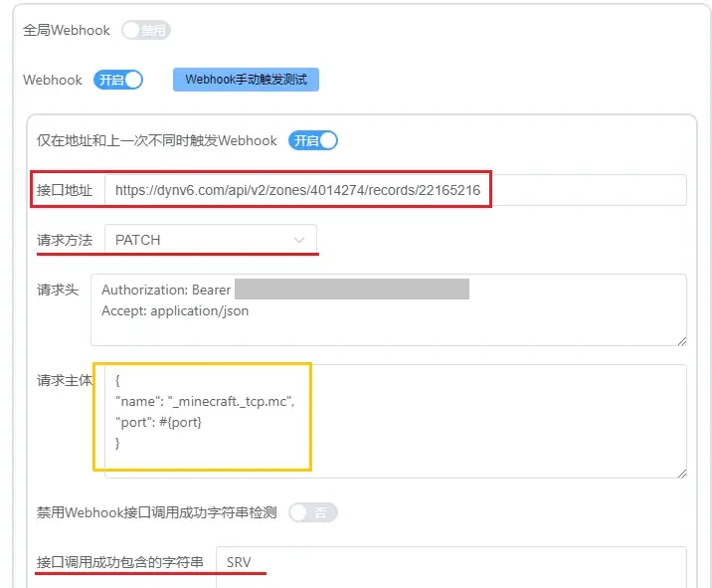This screenshot has width=712, height=588.
Task: Click the Webhook手动触发测试 button
Action: (x=246, y=80)
